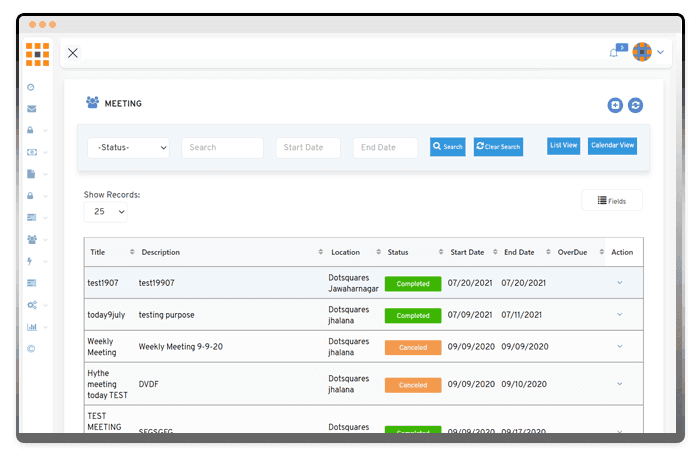Open the dashboard clock icon in sidebar
The width and height of the screenshot is (700, 457).
tap(31, 87)
